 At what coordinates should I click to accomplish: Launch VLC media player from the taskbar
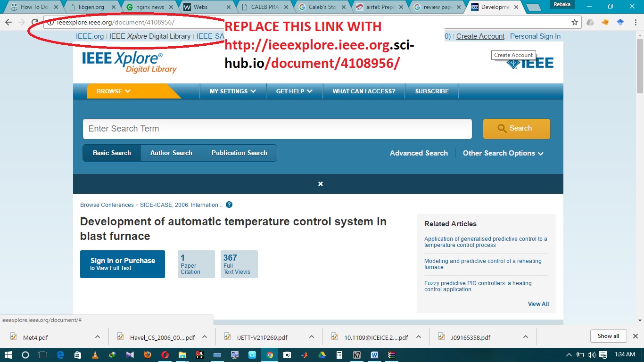[95, 355]
